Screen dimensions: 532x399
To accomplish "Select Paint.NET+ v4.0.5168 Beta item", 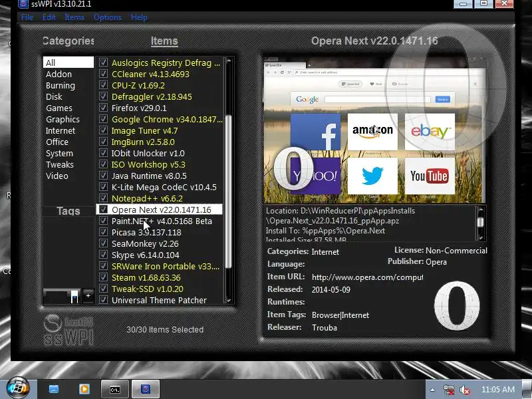I will coord(160,221).
